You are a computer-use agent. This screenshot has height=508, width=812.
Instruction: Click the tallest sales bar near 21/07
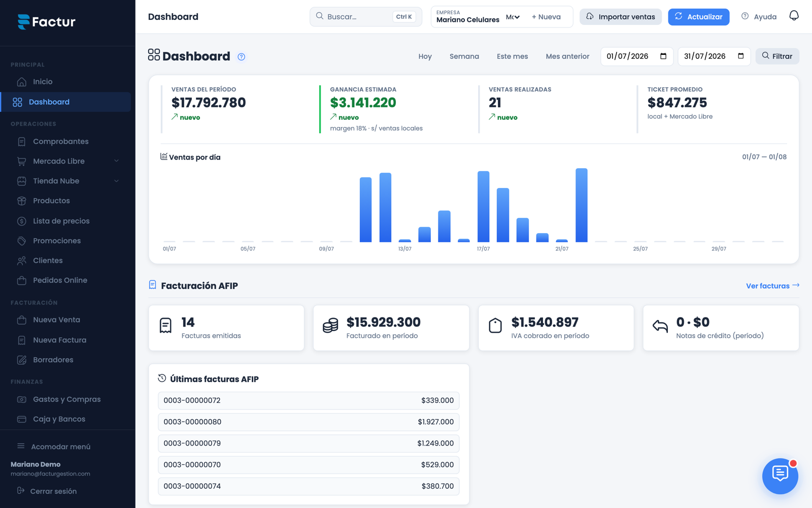tap(582, 205)
